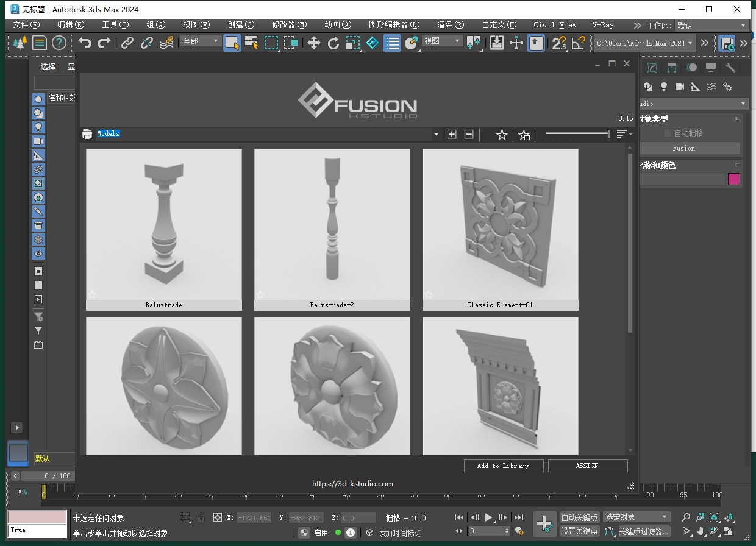Activate the Select and Rotate tool
This screenshot has height=546, width=756.
click(x=333, y=43)
